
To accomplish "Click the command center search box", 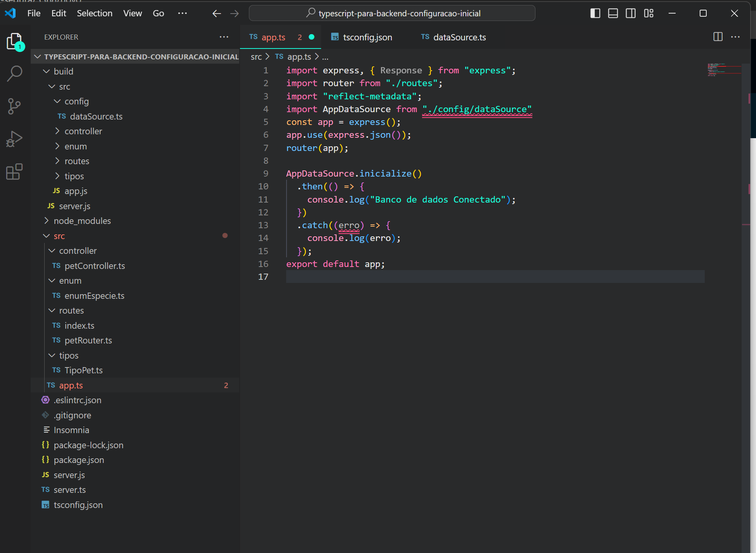I will point(392,13).
